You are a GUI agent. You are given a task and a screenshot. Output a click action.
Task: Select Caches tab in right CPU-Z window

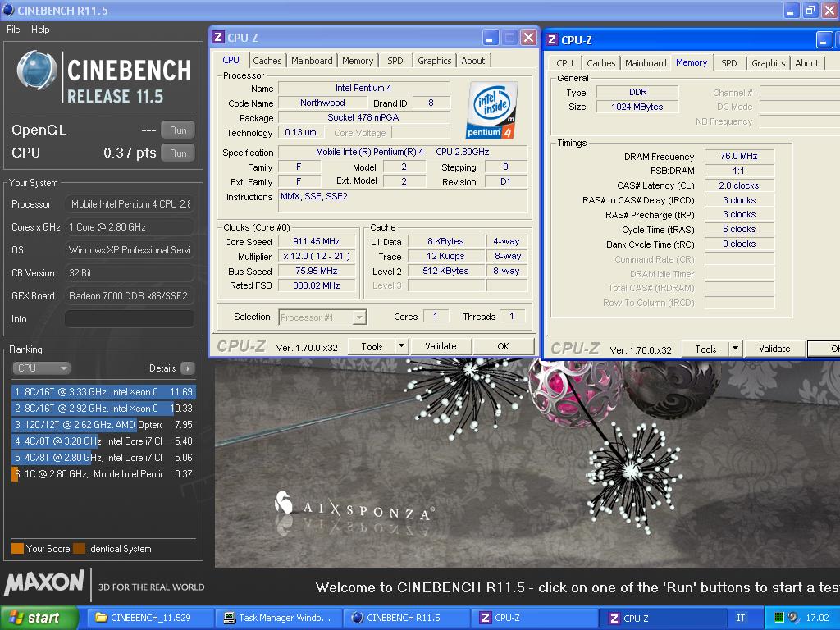point(601,63)
